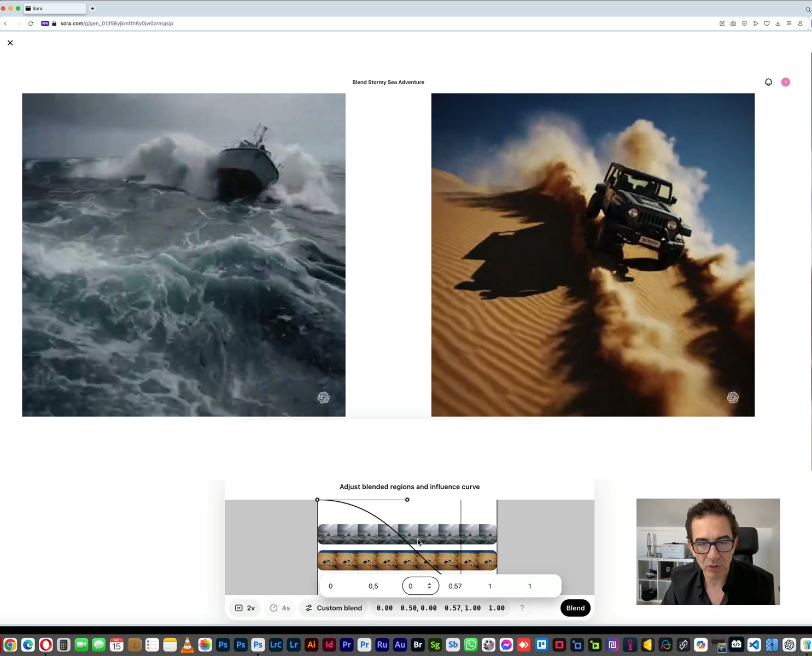This screenshot has height=656, width=812.
Task: Go back with the browser back arrow
Action: pyautogui.click(x=5, y=24)
